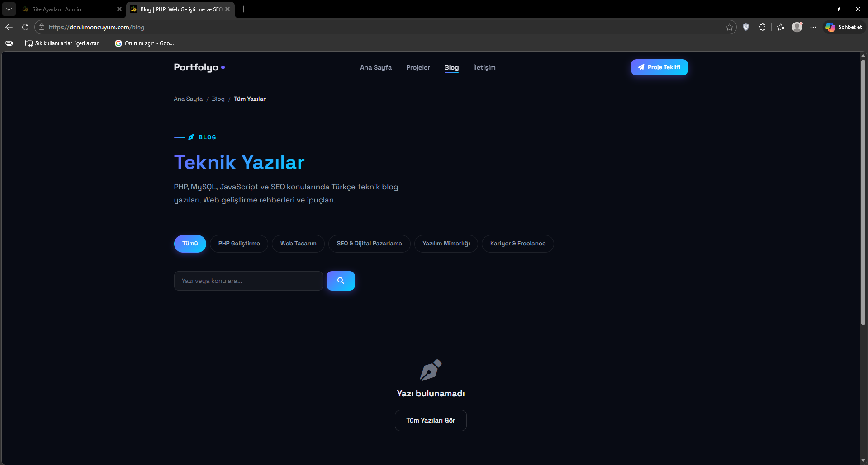The width and height of the screenshot is (868, 465).
Task: Open the user profile avatar icon
Action: coord(797,27)
